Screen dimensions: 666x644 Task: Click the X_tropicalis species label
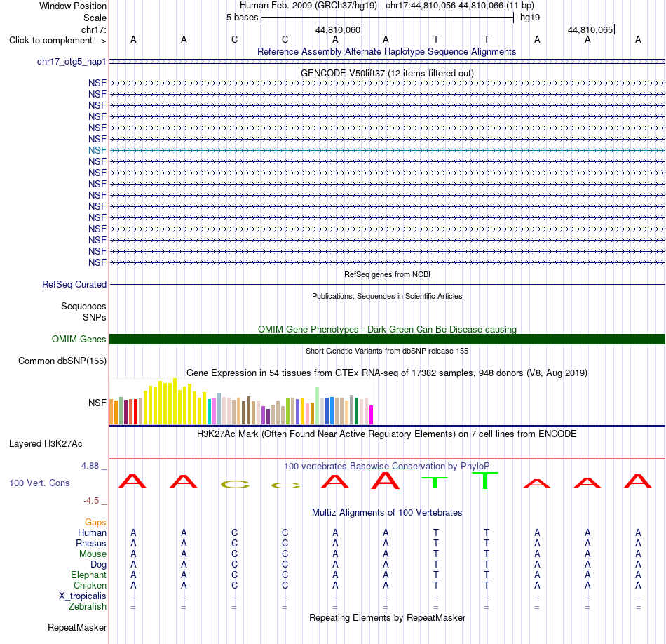click(83, 596)
